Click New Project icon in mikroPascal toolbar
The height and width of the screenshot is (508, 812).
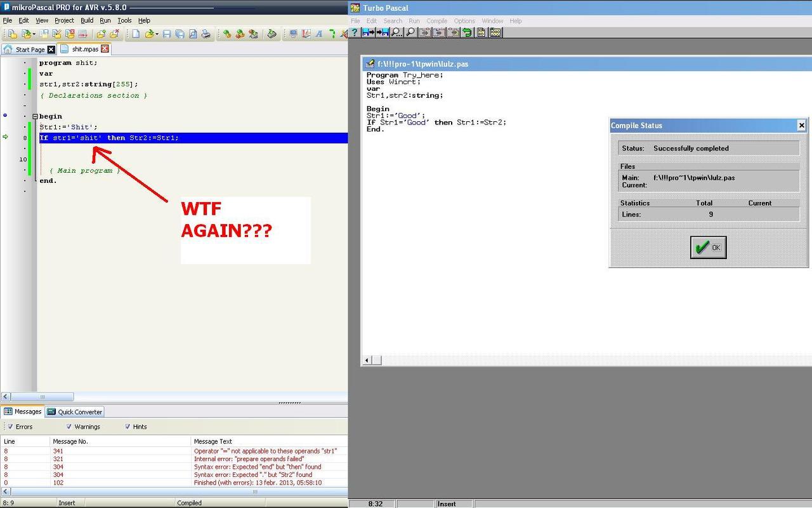pyautogui.click(x=12, y=34)
